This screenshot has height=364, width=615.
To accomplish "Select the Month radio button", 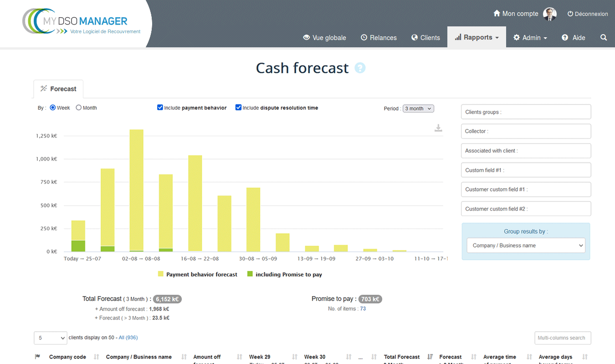I will point(79,108).
